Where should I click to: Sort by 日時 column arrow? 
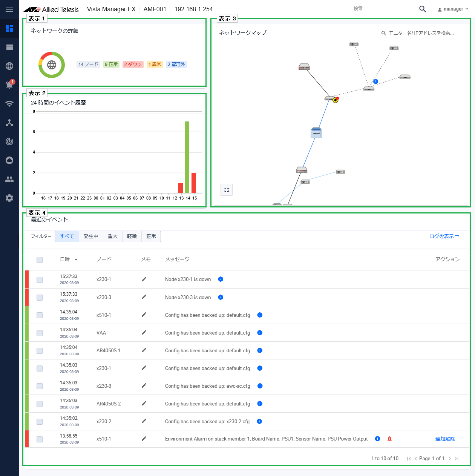pyautogui.click(x=76, y=259)
